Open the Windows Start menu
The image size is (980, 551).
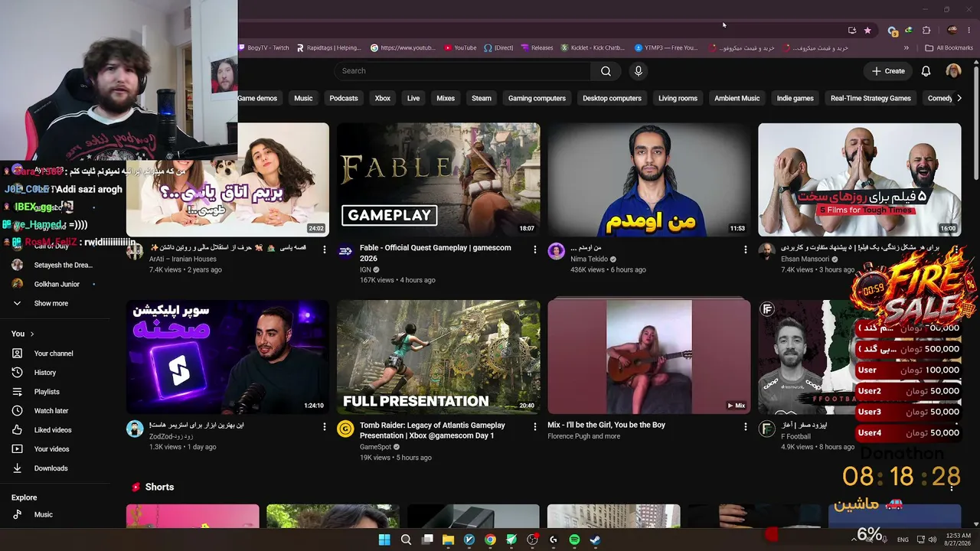click(x=384, y=540)
